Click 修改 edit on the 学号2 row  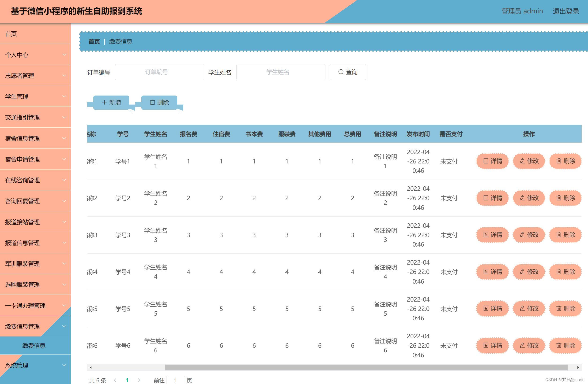tap(529, 198)
